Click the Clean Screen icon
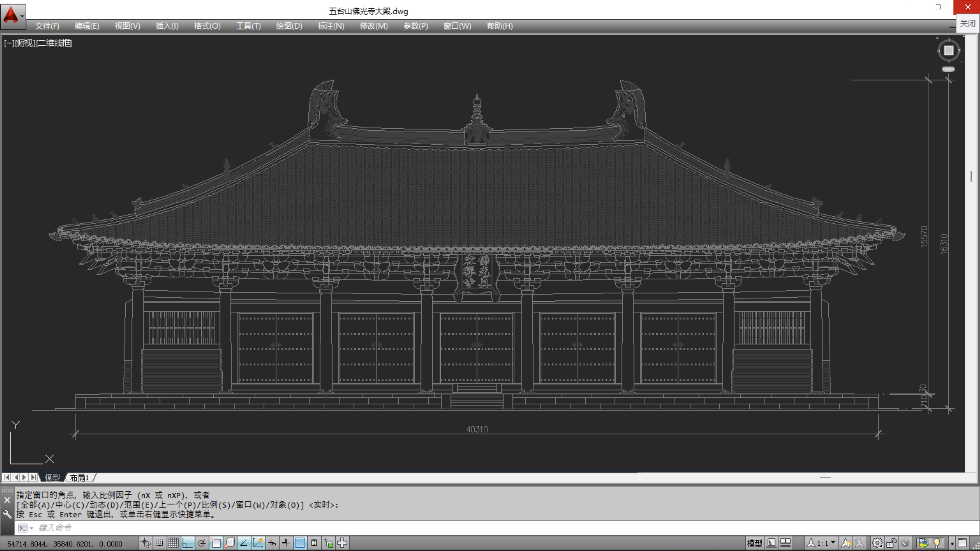This screenshot has width=980, height=551. [962, 543]
